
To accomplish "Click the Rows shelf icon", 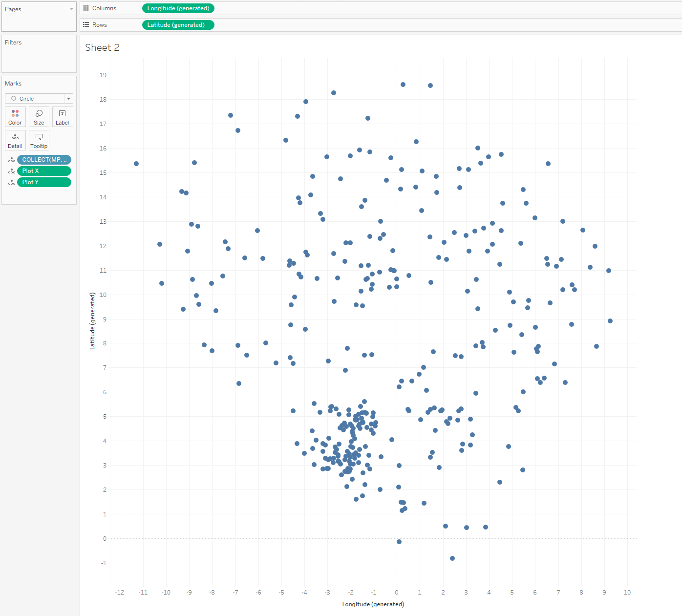I will 86,25.
